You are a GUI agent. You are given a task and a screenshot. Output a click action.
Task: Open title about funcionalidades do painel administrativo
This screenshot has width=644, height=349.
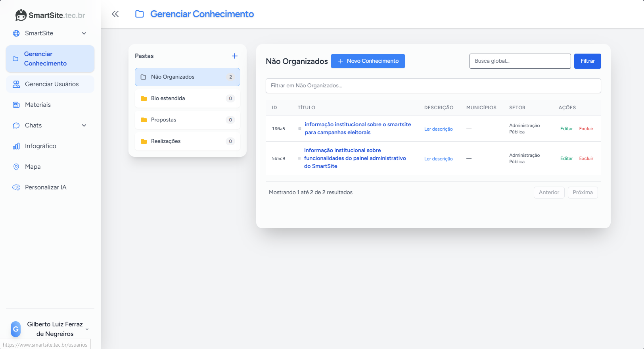355,158
